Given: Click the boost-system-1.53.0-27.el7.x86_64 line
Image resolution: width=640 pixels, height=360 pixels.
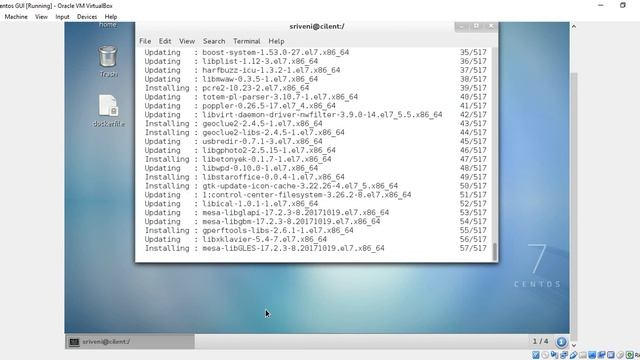Looking at the screenshot, I should (316, 53).
